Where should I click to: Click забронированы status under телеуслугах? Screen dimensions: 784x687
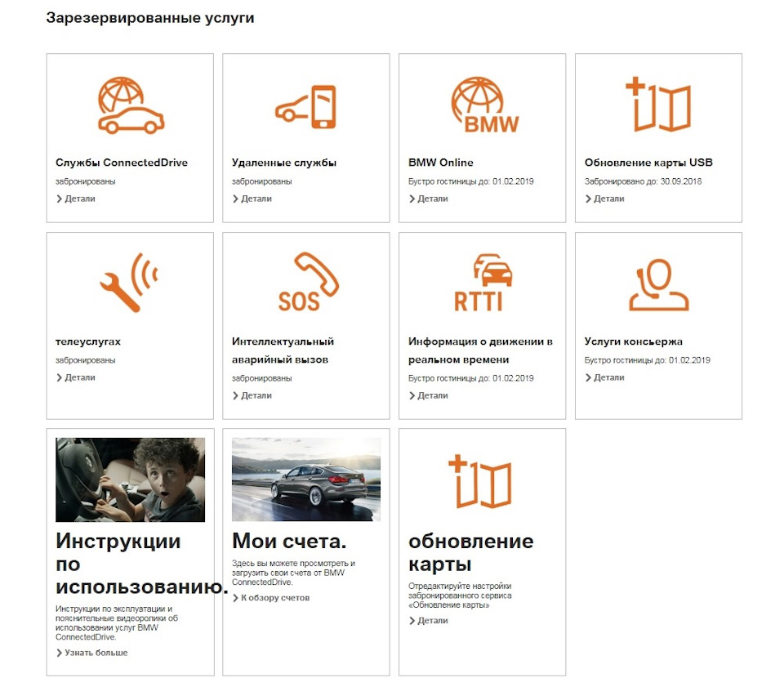(86, 360)
